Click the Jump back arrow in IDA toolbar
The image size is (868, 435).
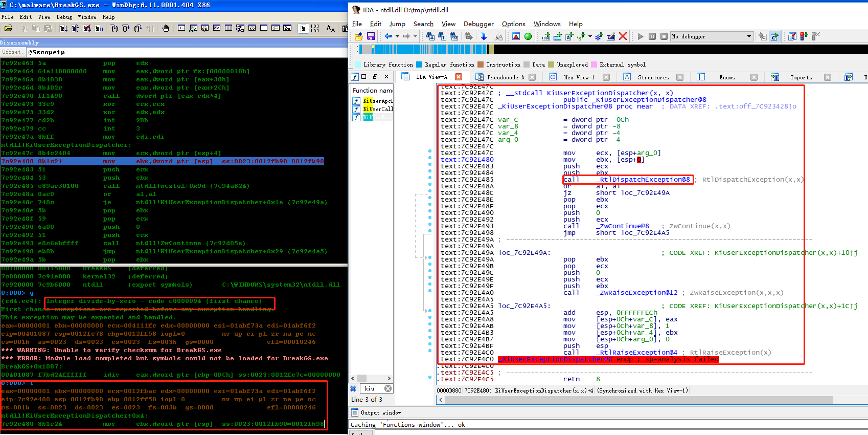389,36
